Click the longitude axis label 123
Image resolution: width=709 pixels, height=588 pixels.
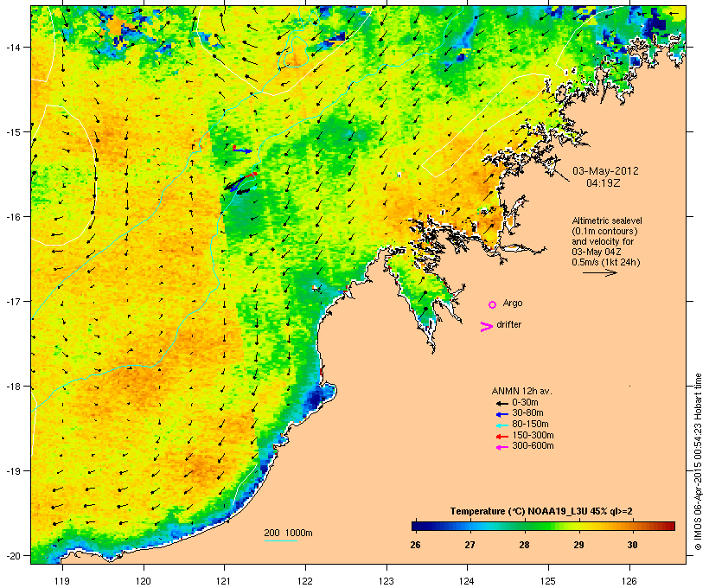386,581
